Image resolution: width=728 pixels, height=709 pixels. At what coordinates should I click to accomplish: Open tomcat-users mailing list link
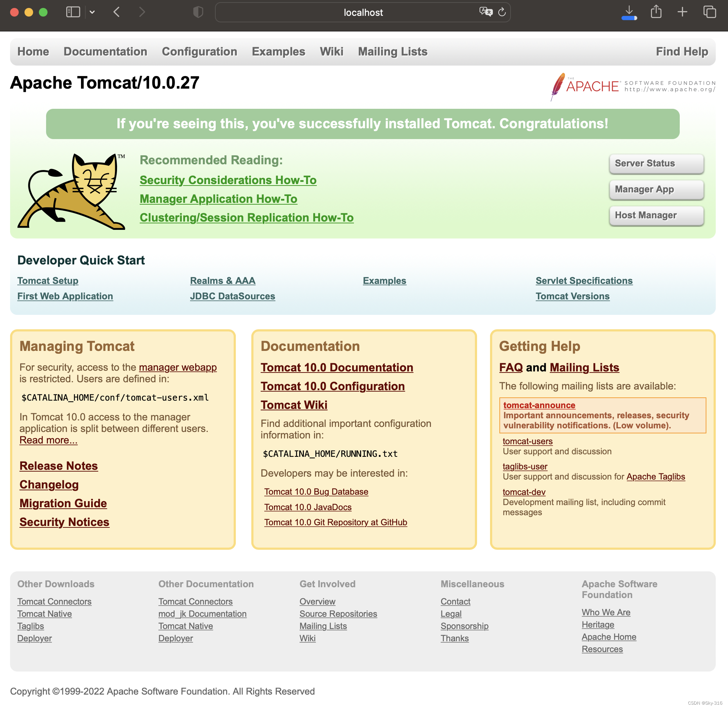click(527, 441)
